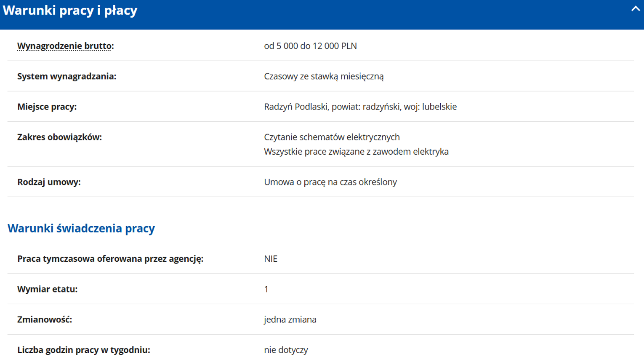The image size is (644, 362).
Task: Click the "Rodzaj umowy" label
Action: (x=49, y=182)
